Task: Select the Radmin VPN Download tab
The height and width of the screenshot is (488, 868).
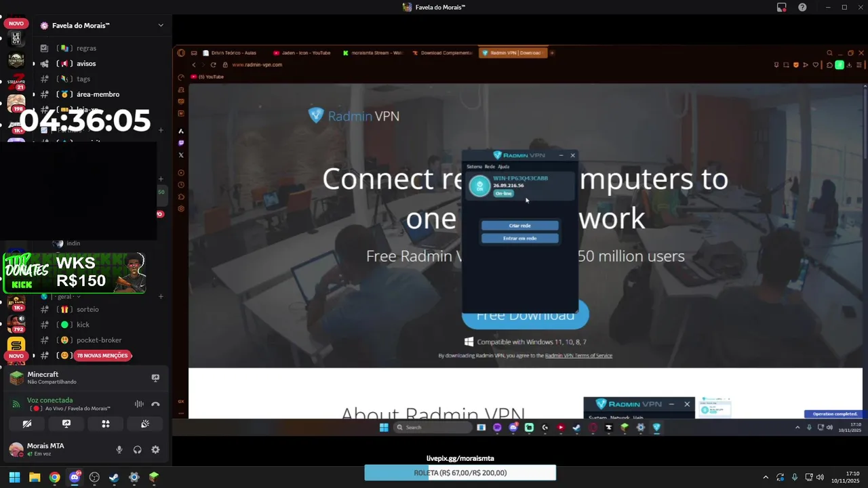Action: click(x=512, y=53)
